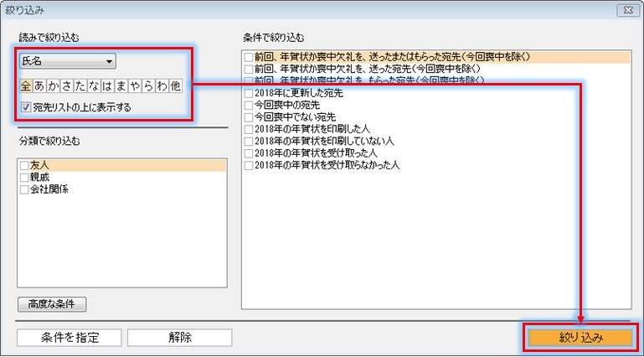Filter by か row kana button
Image resolution: width=644 pixels, height=357 pixels.
click(53, 85)
